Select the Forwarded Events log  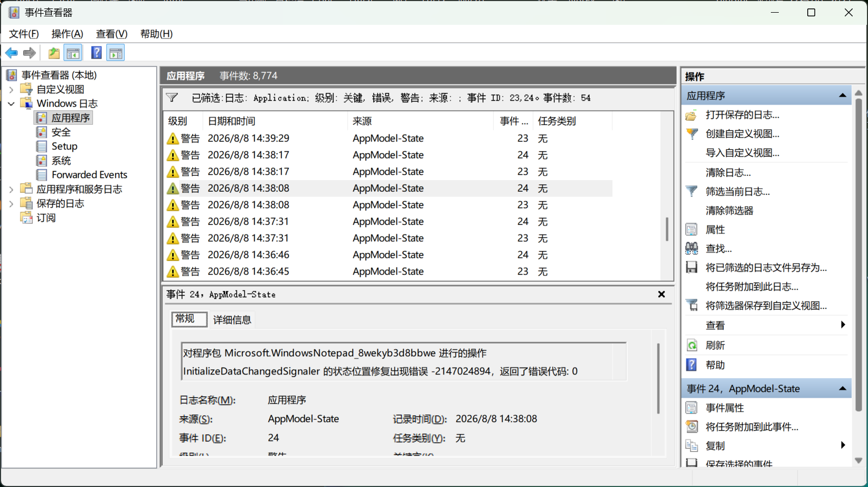(89, 175)
